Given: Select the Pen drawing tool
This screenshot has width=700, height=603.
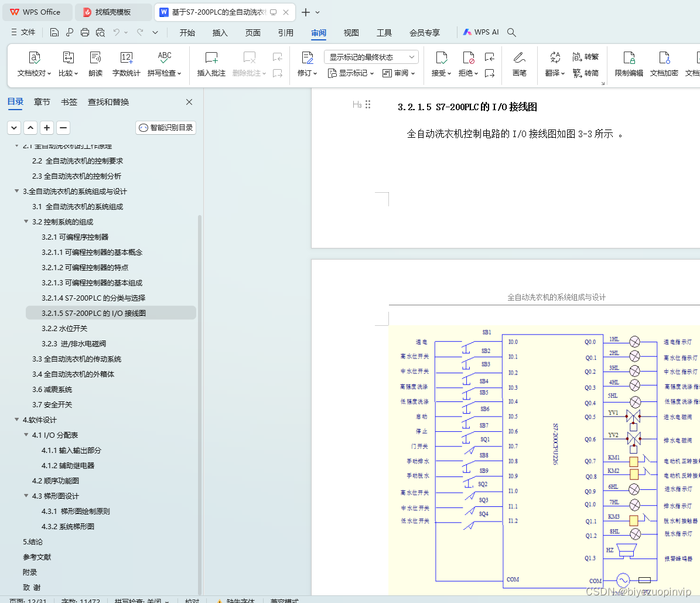Looking at the screenshot, I should 519,64.
